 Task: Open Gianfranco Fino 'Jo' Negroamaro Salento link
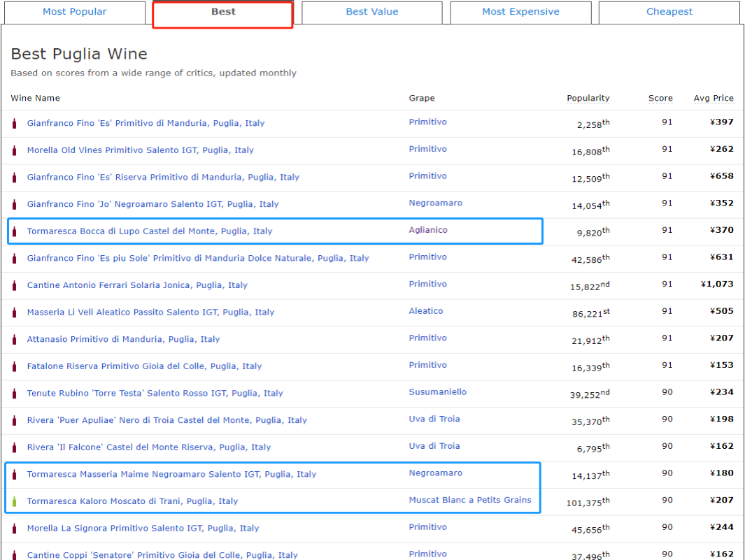[153, 204]
